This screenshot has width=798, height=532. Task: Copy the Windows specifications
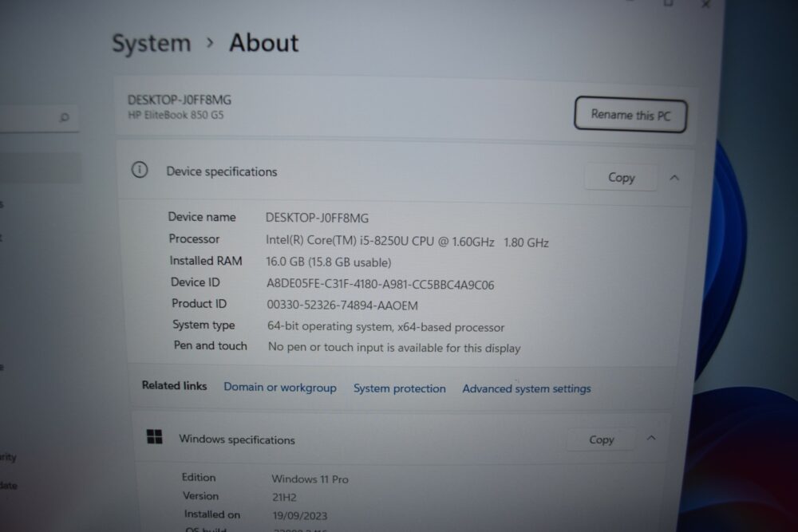pyautogui.click(x=601, y=439)
